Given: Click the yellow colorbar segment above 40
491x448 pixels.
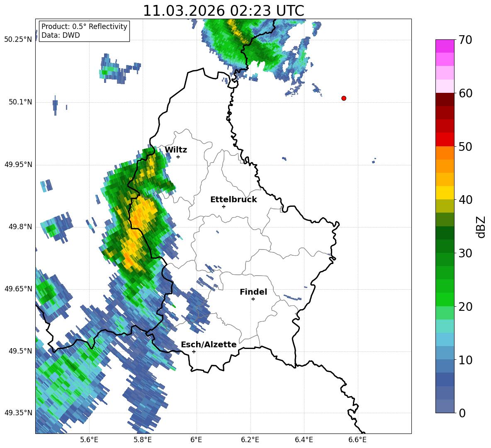Looking at the screenshot, I should click(x=445, y=193).
